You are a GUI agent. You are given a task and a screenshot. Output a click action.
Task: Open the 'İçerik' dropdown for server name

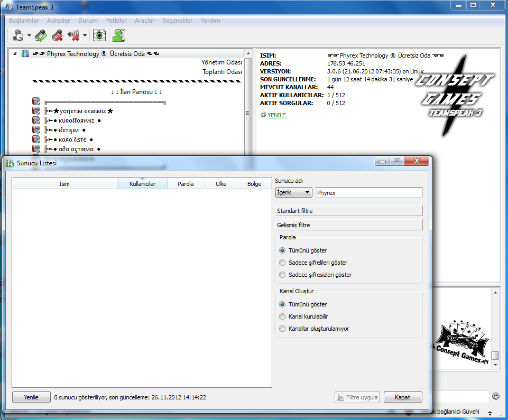click(x=293, y=193)
